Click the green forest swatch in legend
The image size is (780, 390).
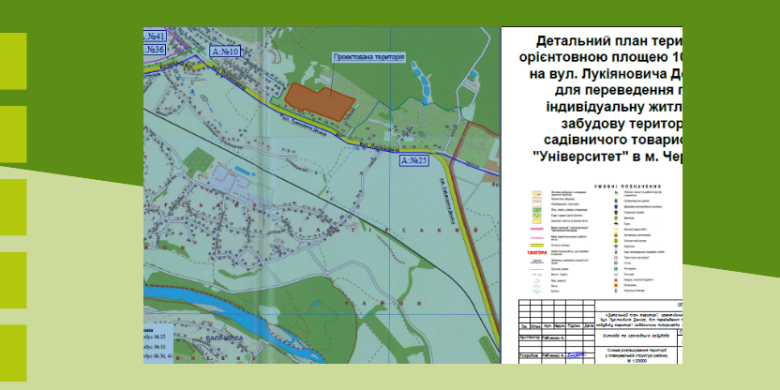click(x=537, y=209)
